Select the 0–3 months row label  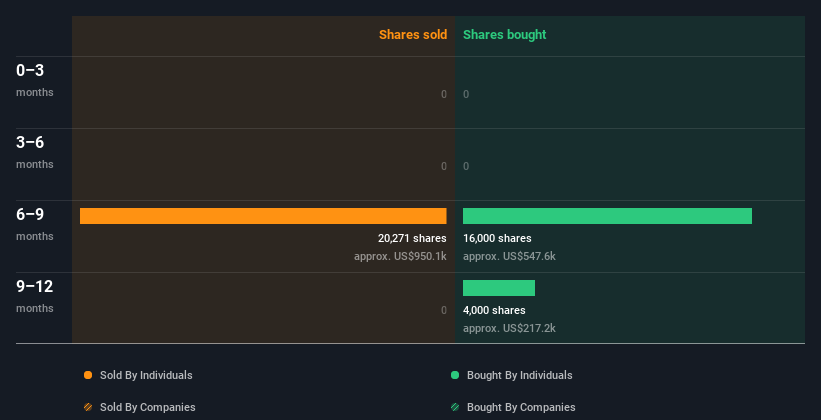(x=35, y=80)
